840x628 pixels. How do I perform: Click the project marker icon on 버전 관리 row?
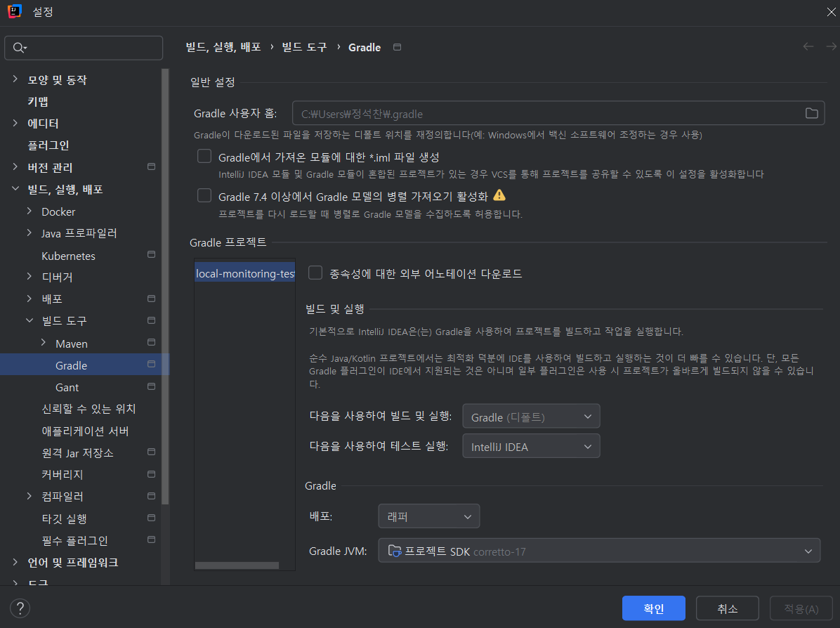(x=151, y=166)
